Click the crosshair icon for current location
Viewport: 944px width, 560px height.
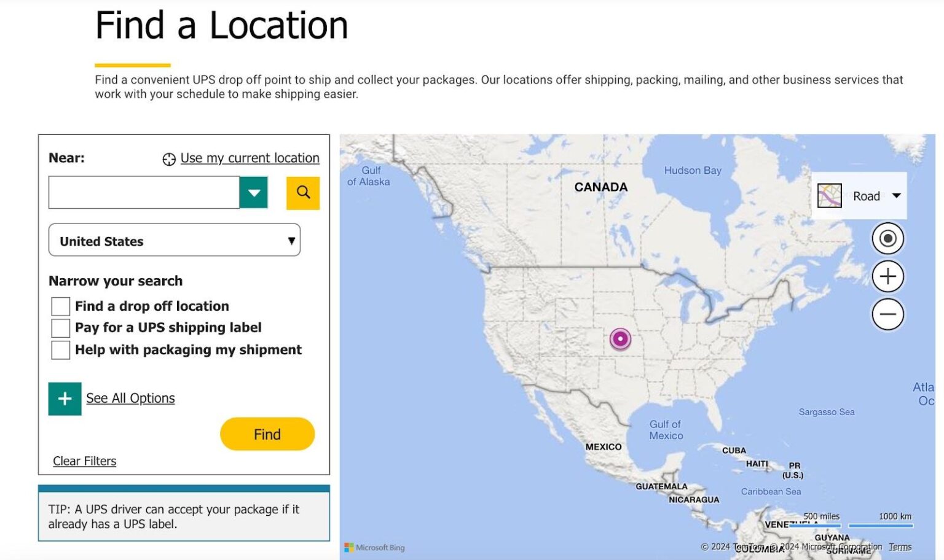coord(168,158)
